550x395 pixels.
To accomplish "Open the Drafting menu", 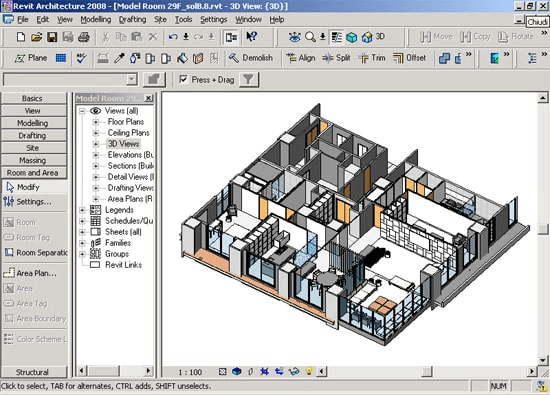I will [133, 20].
